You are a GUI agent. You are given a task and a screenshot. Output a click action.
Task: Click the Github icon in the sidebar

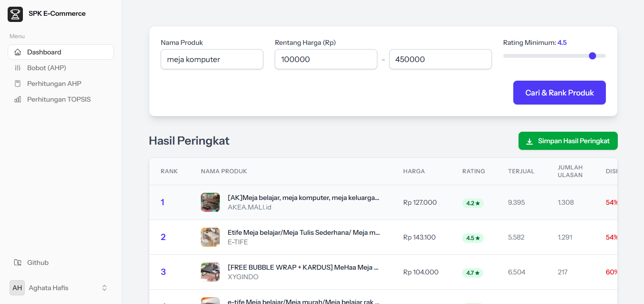coord(18,262)
